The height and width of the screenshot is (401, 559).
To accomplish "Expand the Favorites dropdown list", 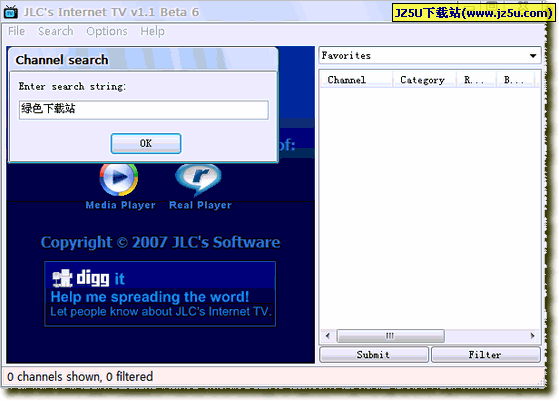I will pos(533,56).
